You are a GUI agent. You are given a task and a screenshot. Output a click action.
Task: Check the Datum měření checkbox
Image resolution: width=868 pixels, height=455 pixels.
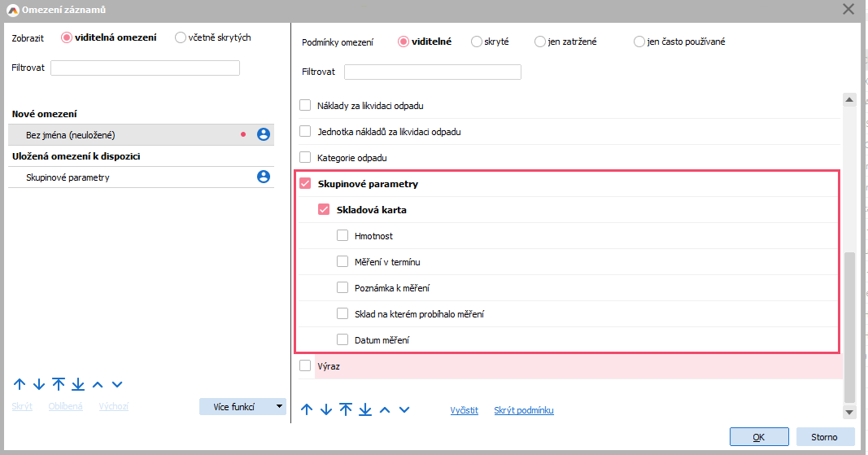(x=342, y=340)
